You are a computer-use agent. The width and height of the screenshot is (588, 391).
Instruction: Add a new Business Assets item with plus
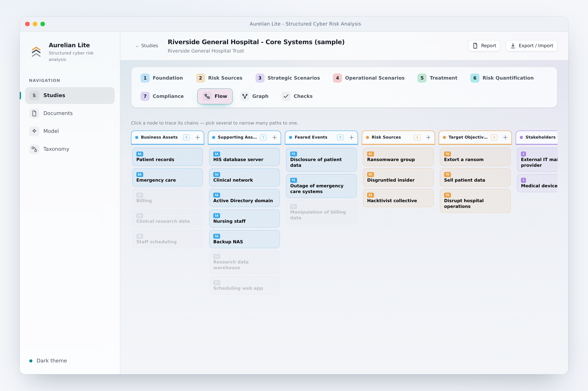coord(197,137)
